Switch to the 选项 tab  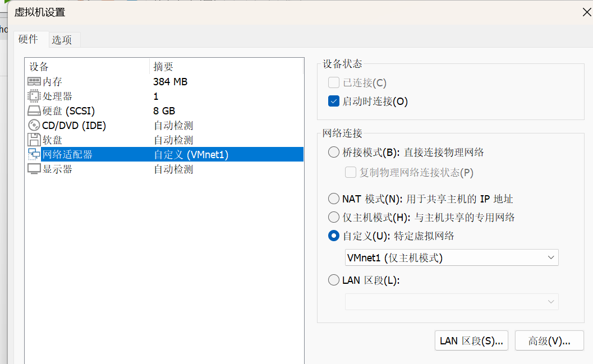coord(62,40)
